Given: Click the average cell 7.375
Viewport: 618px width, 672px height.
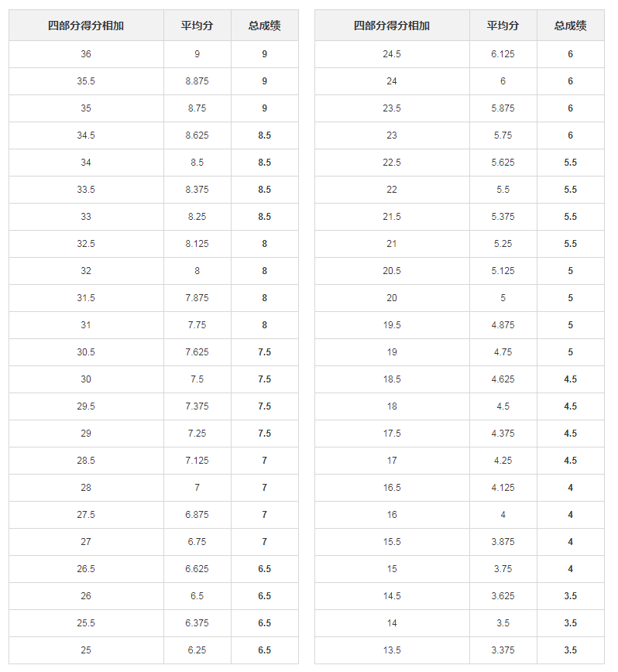Looking at the screenshot, I should click(197, 406).
